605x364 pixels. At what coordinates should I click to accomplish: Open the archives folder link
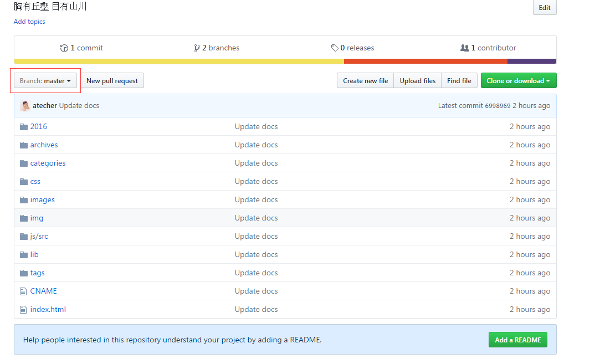[x=44, y=145]
